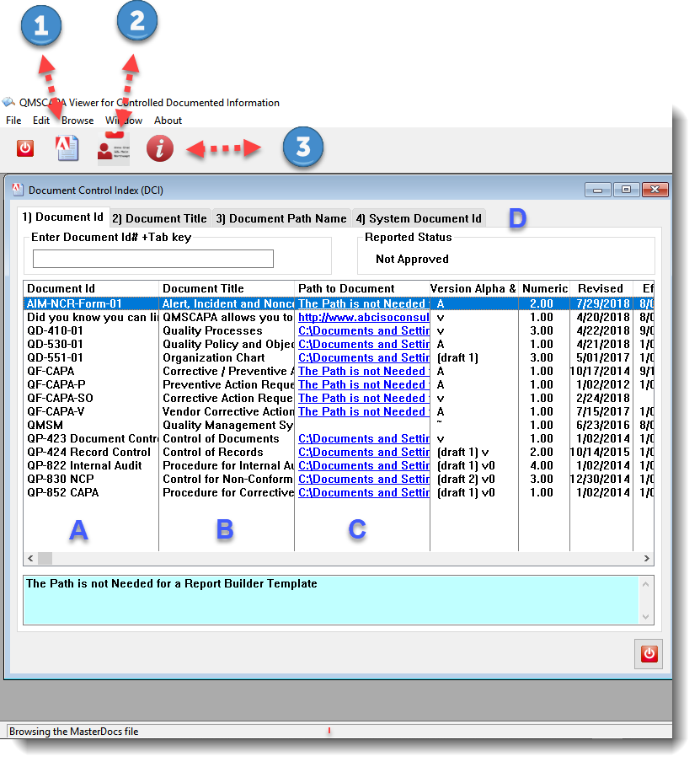
Task: Click the red Info icon on the toolbar
Action: pos(159,148)
